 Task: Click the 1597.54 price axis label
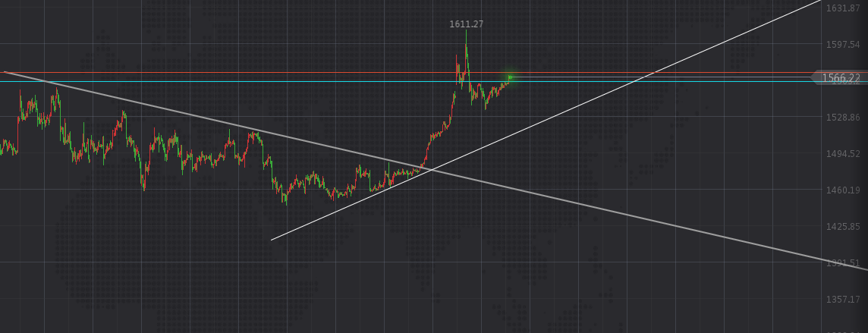842,44
